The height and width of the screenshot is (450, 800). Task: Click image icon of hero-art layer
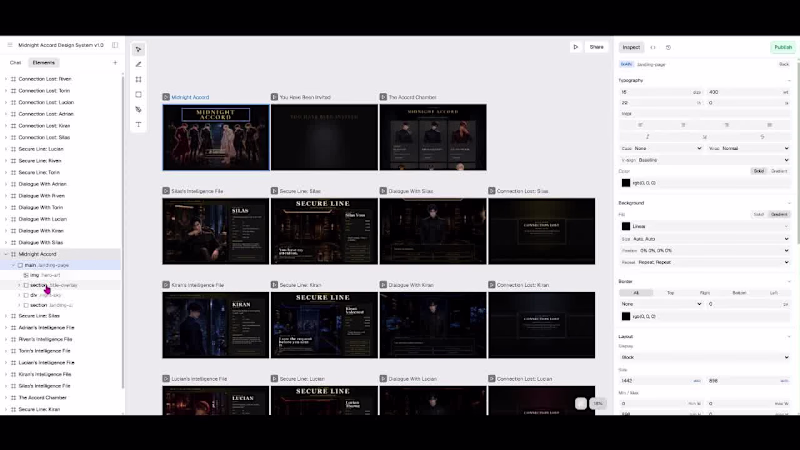point(26,275)
